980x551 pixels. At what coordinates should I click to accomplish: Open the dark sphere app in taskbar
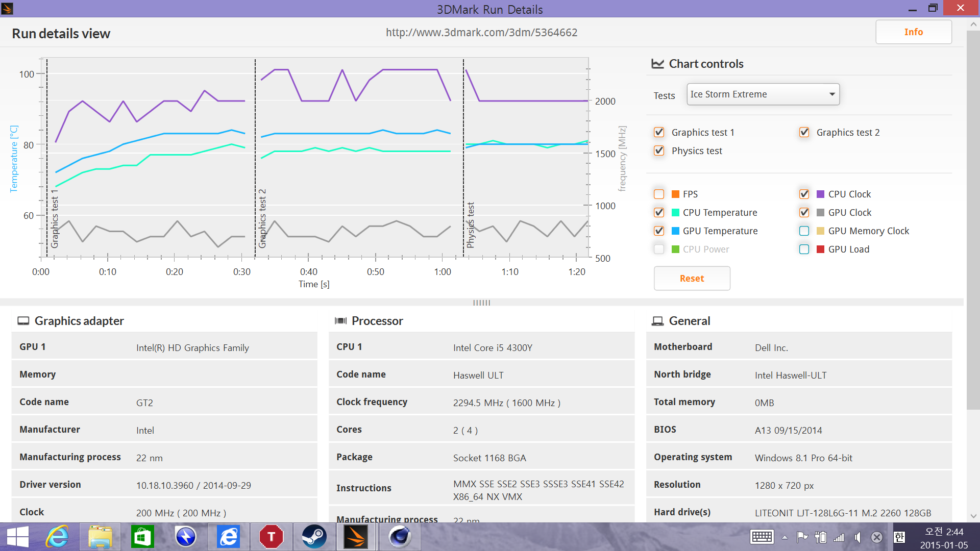pyautogui.click(x=400, y=537)
